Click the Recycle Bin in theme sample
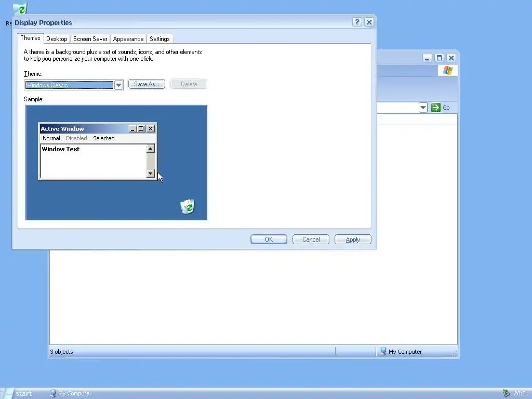 [x=187, y=207]
